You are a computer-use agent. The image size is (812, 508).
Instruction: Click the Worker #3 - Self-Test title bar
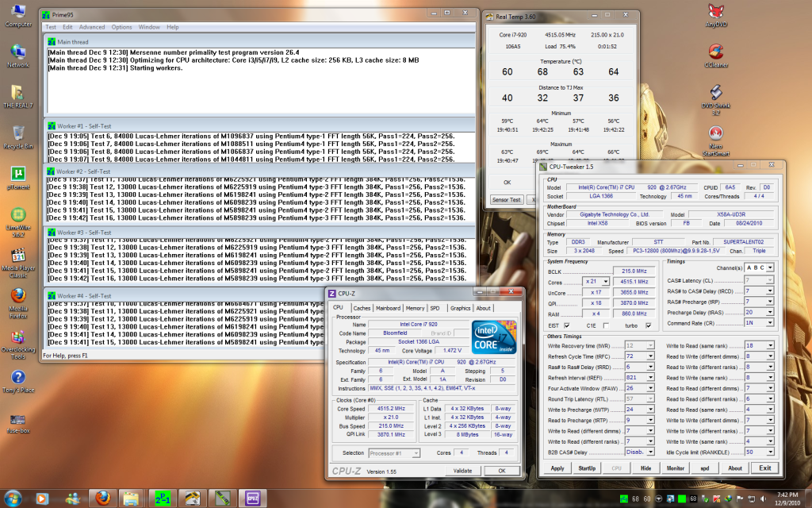pos(259,233)
